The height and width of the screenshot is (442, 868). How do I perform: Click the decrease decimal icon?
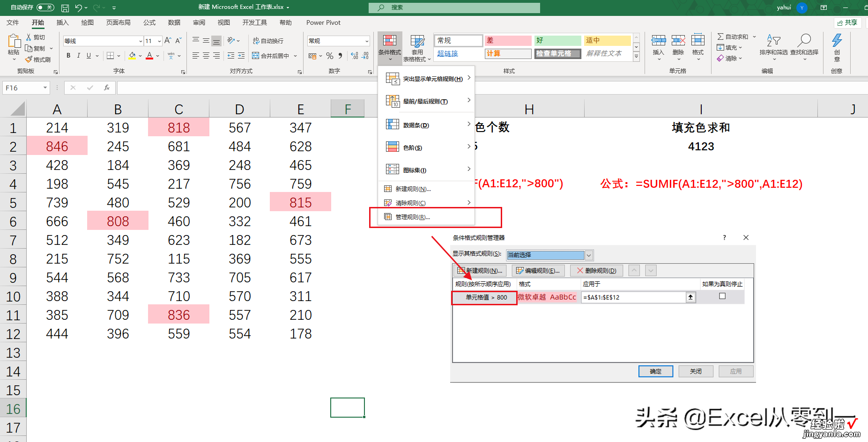pyautogui.click(x=365, y=56)
